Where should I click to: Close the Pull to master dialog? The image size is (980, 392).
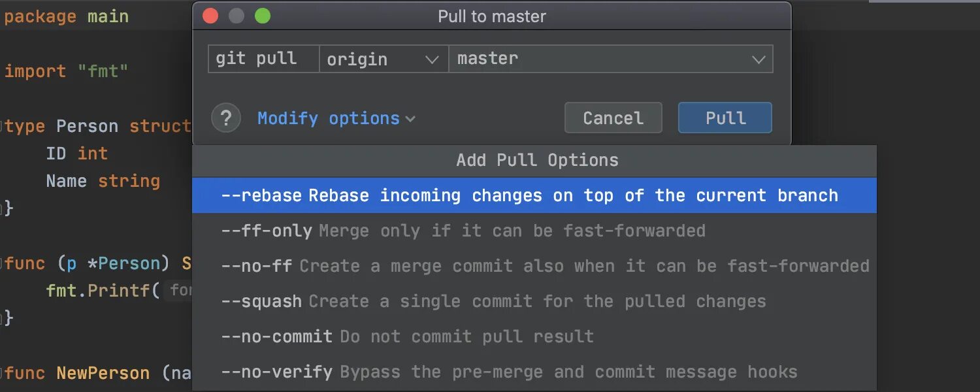click(210, 16)
